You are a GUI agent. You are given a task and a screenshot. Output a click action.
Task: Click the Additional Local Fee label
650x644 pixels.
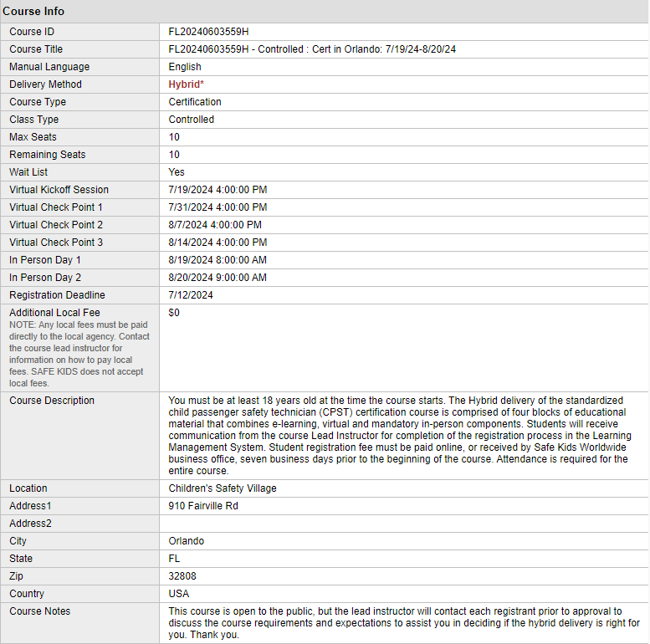point(54,313)
